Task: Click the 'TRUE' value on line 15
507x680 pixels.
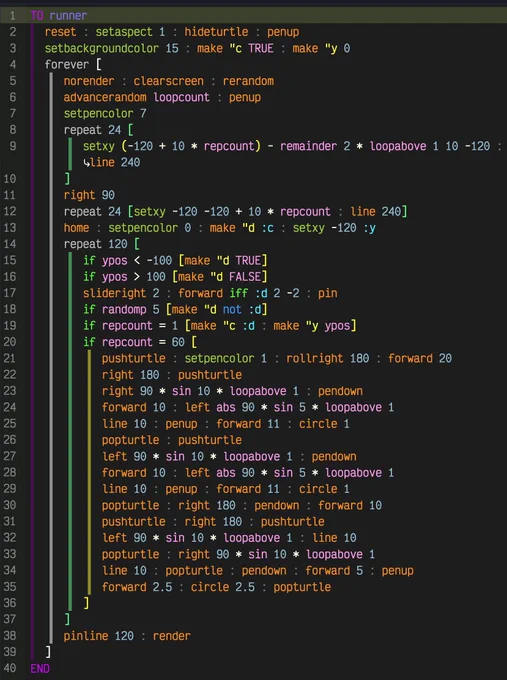Action: [x=248, y=260]
